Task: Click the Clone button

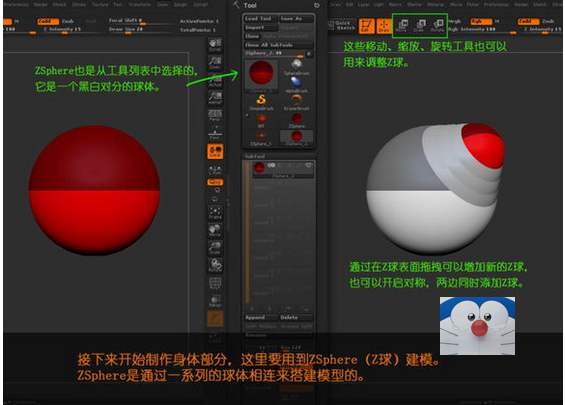Action: click(252, 36)
